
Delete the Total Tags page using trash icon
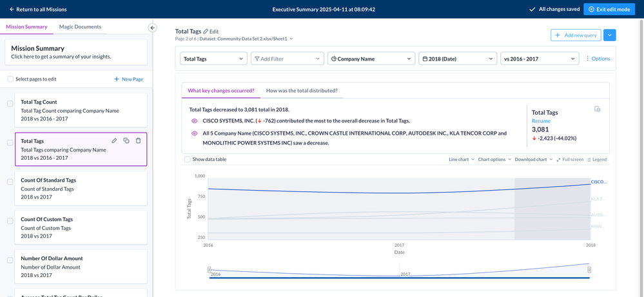point(138,140)
